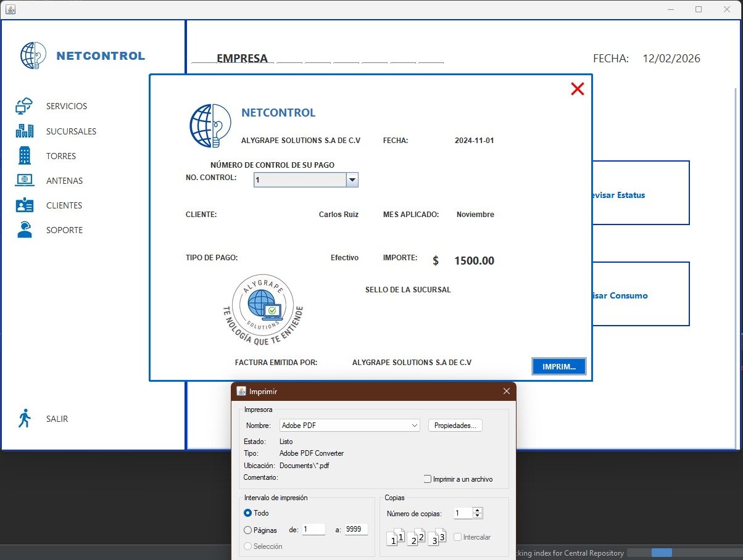Open the printer Nombre dropdown
This screenshot has width=743, height=560.
350,426
